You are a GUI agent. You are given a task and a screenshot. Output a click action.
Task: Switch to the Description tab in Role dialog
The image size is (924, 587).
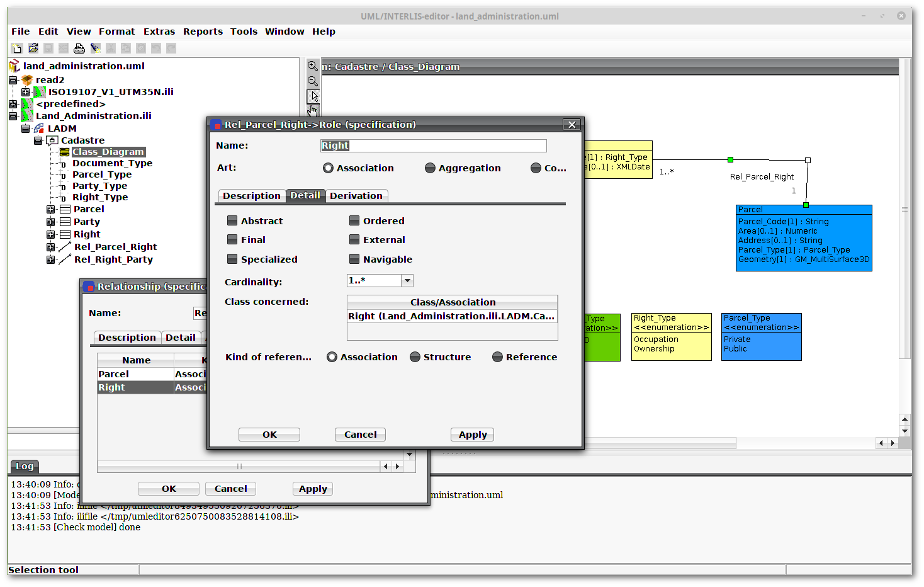(252, 196)
